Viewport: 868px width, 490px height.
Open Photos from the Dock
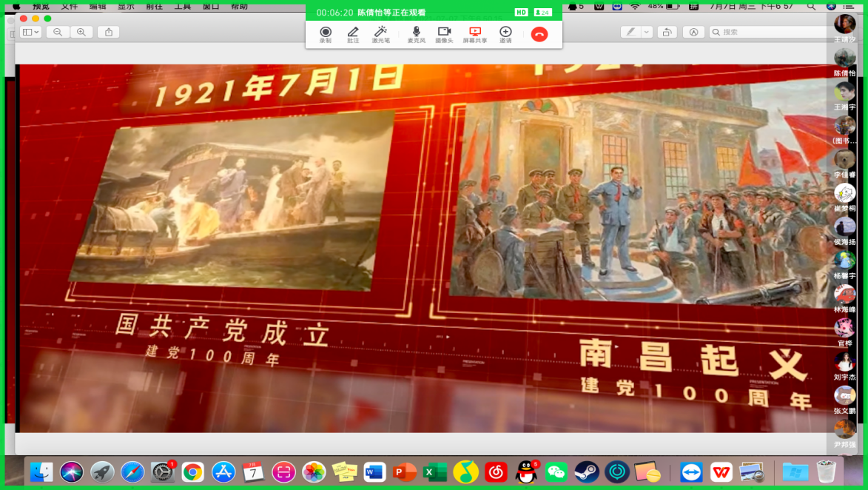click(x=314, y=471)
